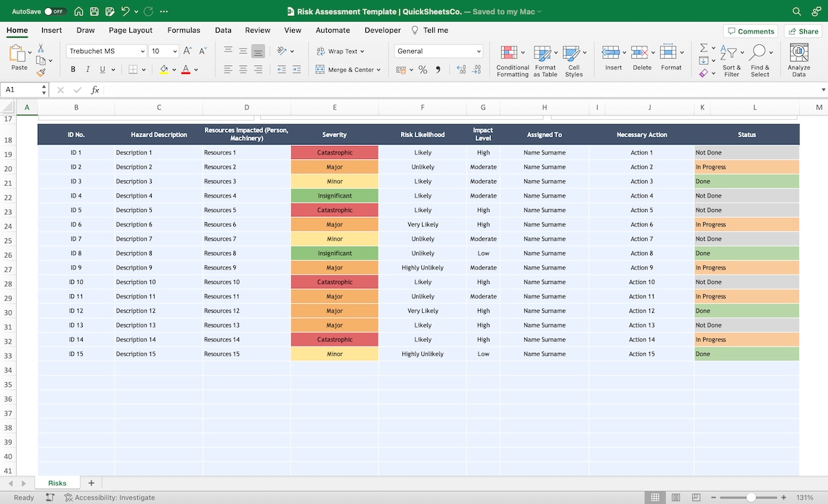
Task: Click the Share button
Action: coord(802,31)
